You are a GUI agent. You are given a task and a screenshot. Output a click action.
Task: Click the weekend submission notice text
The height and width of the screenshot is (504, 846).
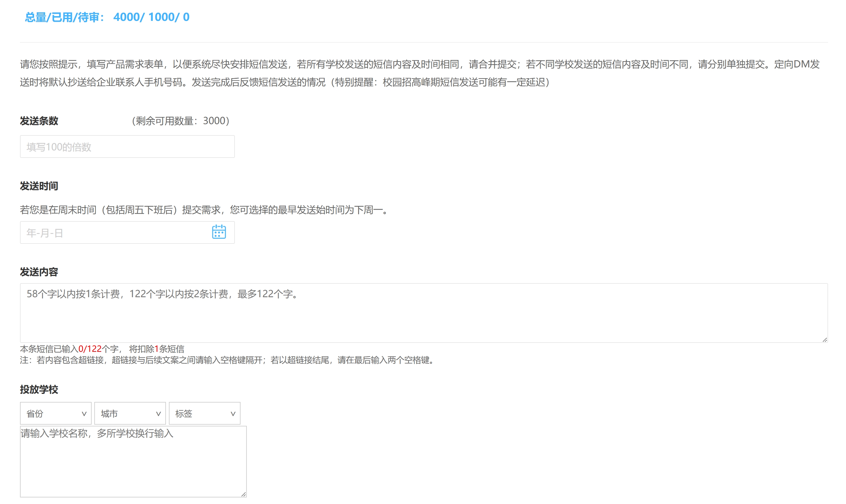click(205, 210)
